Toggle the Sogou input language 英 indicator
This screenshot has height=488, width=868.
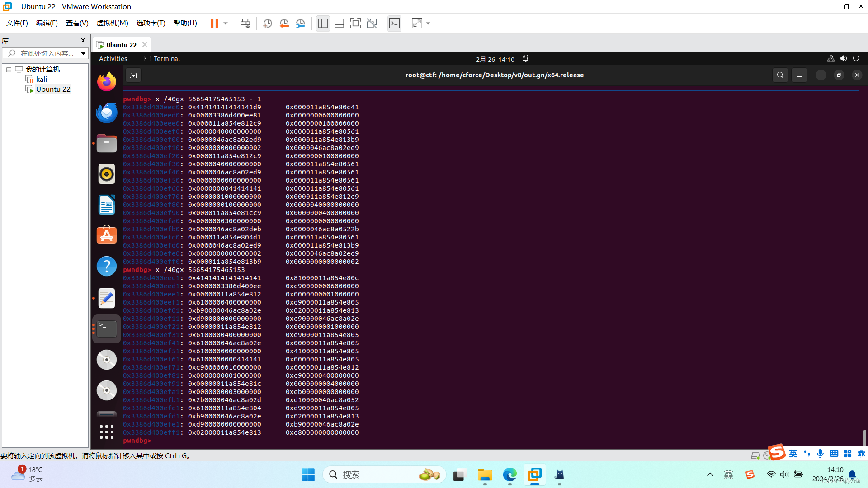[x=793, y=454]
